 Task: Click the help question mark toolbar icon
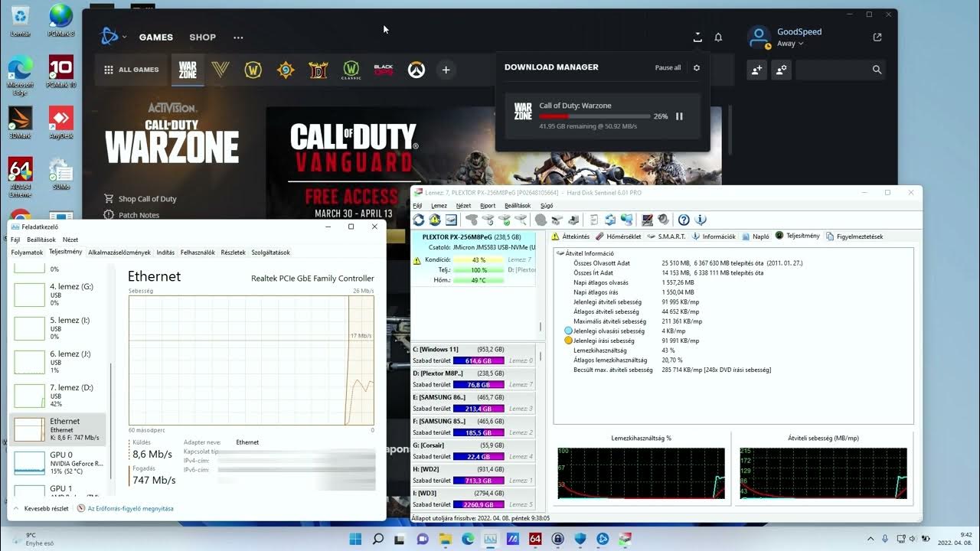(684, 220)
